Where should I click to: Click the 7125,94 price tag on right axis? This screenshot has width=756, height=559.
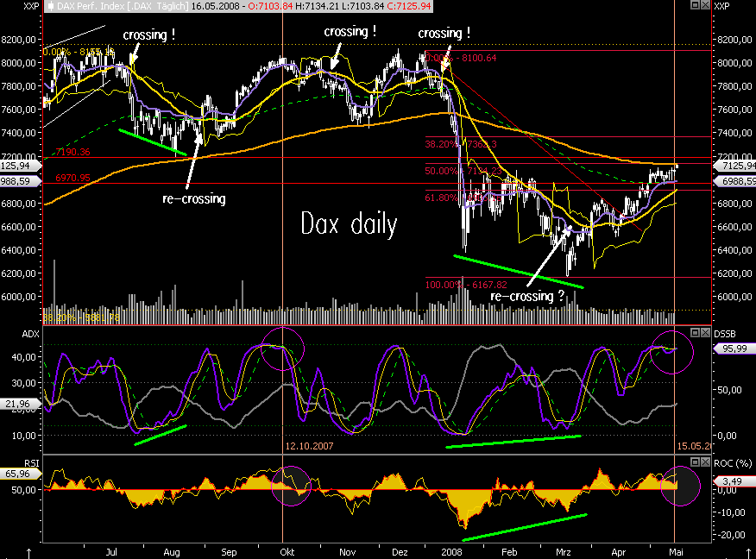734,166
